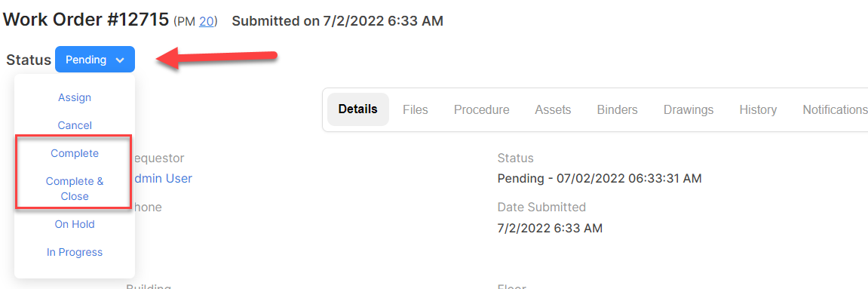Click the Pending status timestamp text
This screenshot has width=868, height=289.
pos(600,178)
